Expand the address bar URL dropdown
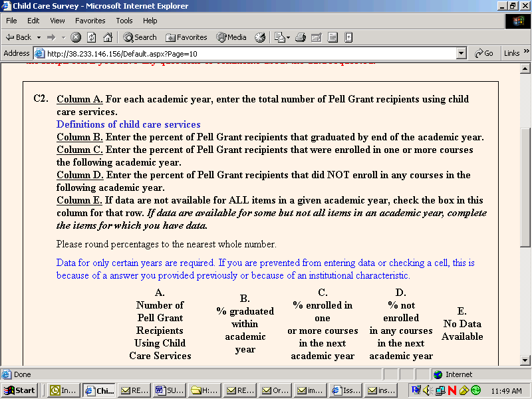Viewport: 532px width, 399px height. (x=462, y=53)
